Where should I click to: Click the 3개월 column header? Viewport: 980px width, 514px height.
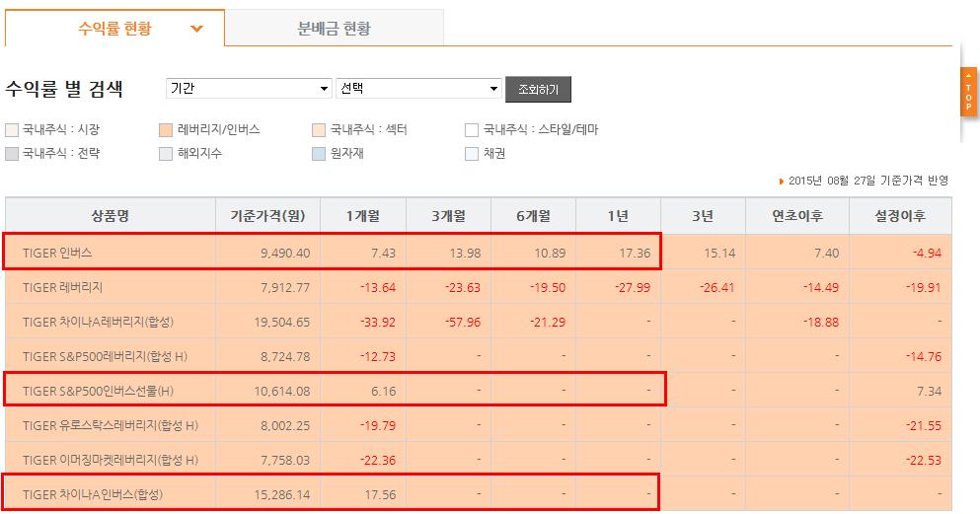(449, 216)
